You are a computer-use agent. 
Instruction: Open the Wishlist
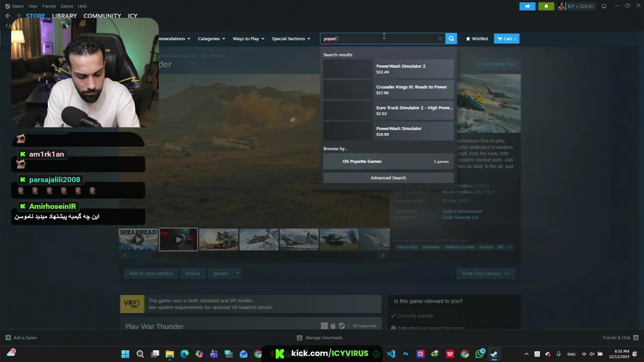(x=476, y=39)
